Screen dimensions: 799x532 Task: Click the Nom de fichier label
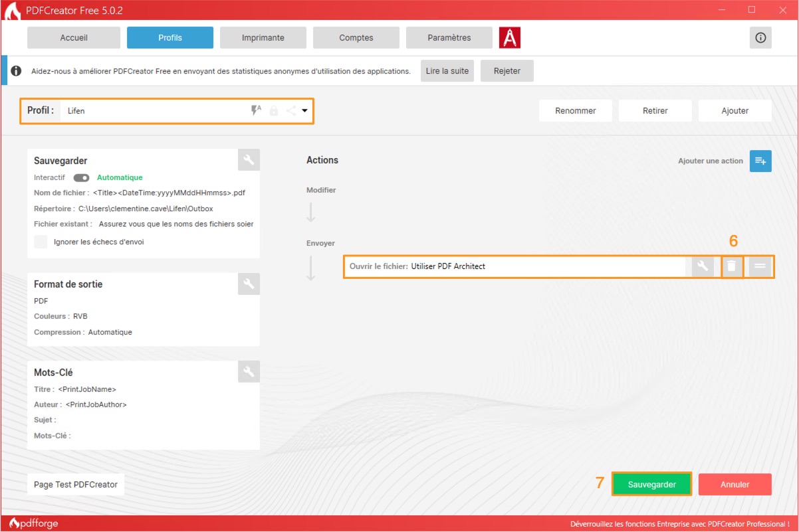(62, 193)
